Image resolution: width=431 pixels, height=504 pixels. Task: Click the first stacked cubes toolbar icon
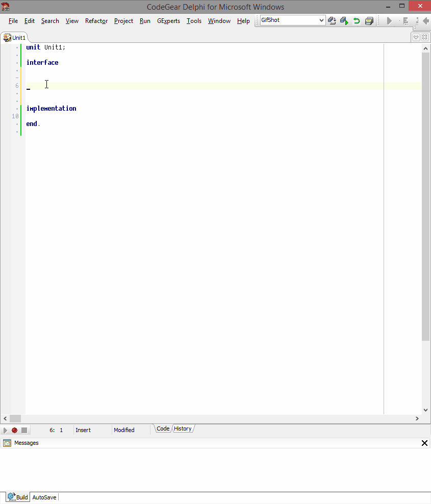coord(332,21)
